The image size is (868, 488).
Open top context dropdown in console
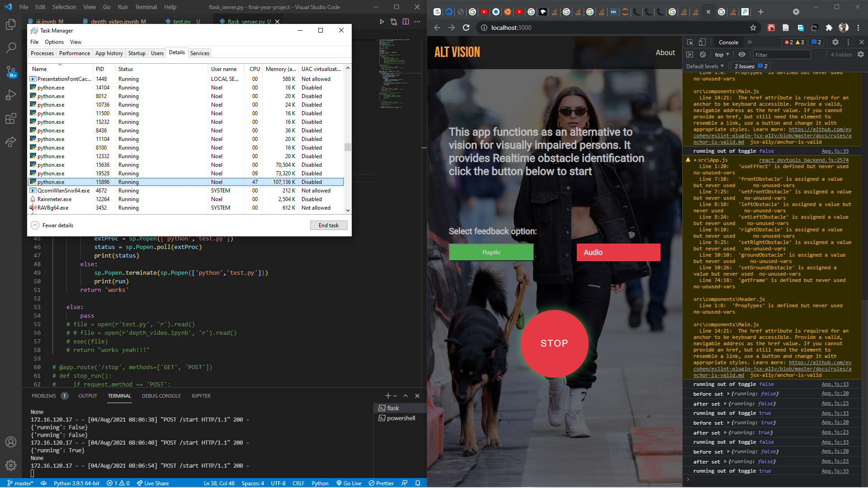coord(722,55)
